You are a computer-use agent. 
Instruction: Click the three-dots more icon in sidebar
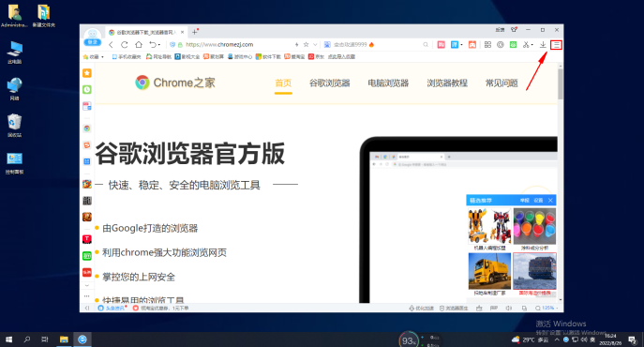(x=86, y=296)
